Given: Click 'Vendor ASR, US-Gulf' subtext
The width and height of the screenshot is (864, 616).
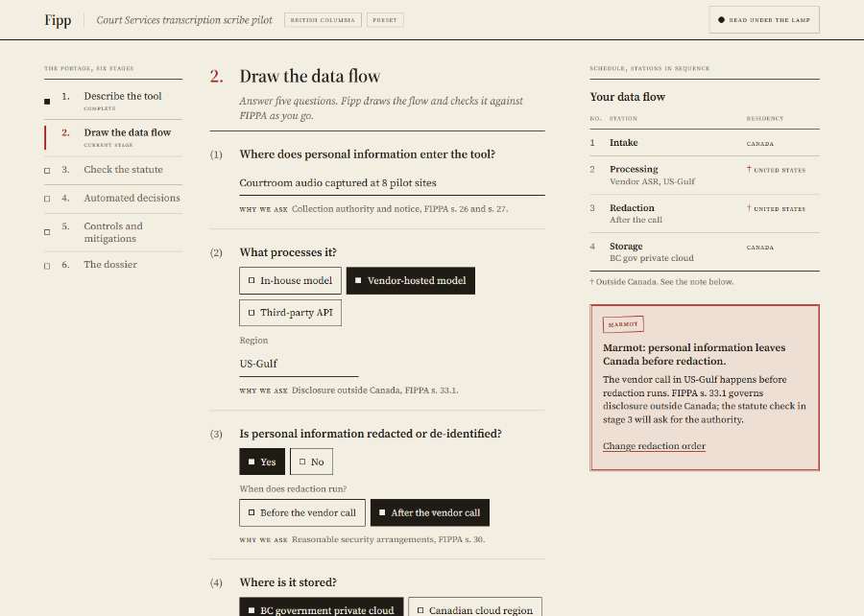Looking at the screenshot, I should [652, 181].
